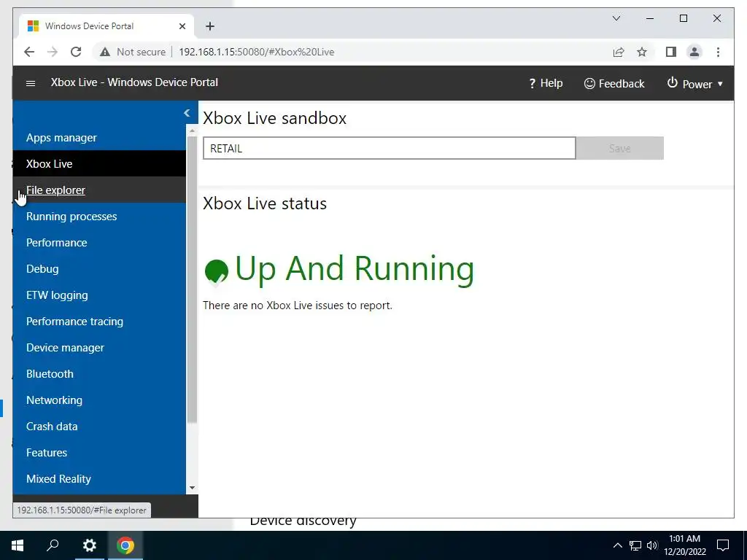Open Chrome three-dot menu
The width and height of the screenshot is (747, 560).
718,52
